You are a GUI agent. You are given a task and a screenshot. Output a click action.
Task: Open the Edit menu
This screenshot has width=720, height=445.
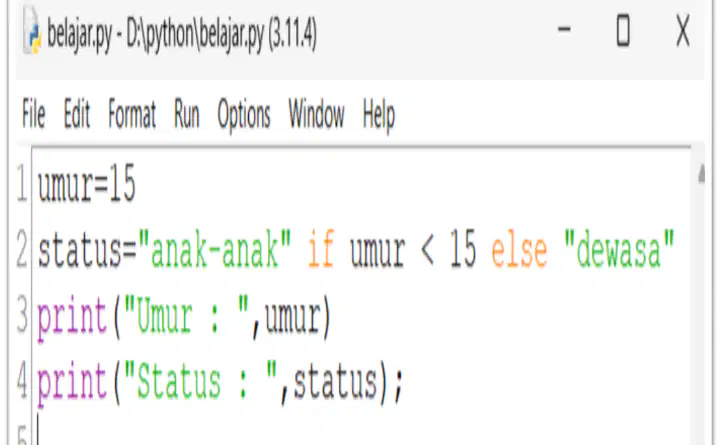pos(77,114)
